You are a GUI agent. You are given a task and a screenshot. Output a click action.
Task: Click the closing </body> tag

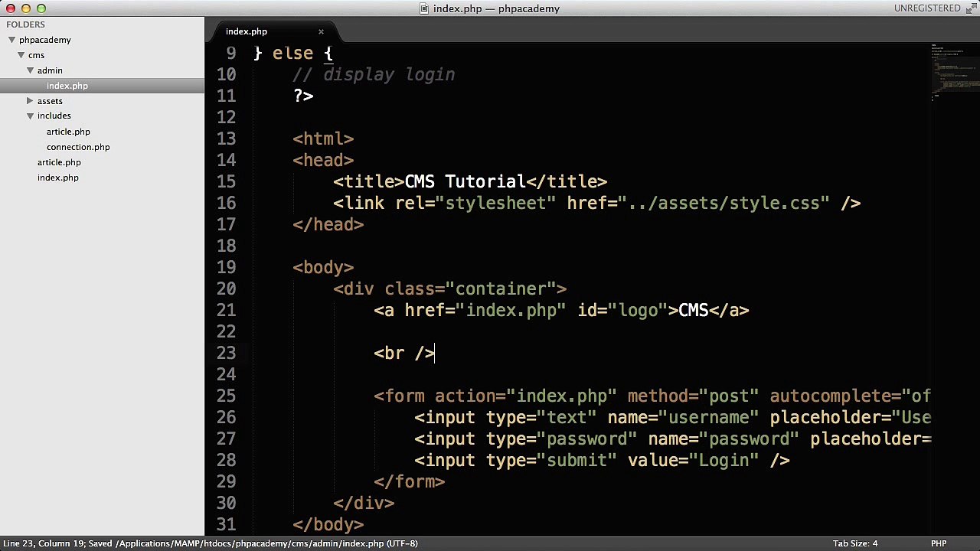tap(328, 524)
